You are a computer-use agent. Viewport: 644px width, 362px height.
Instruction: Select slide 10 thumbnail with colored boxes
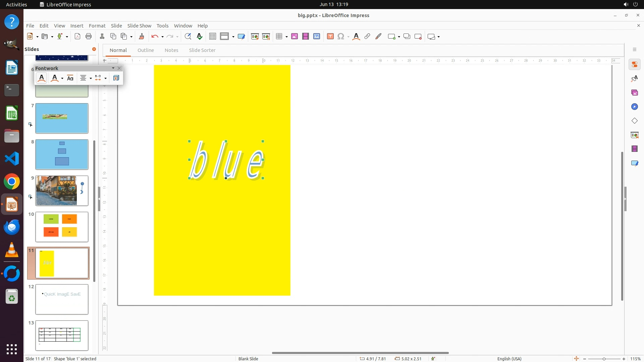point(62,227)
